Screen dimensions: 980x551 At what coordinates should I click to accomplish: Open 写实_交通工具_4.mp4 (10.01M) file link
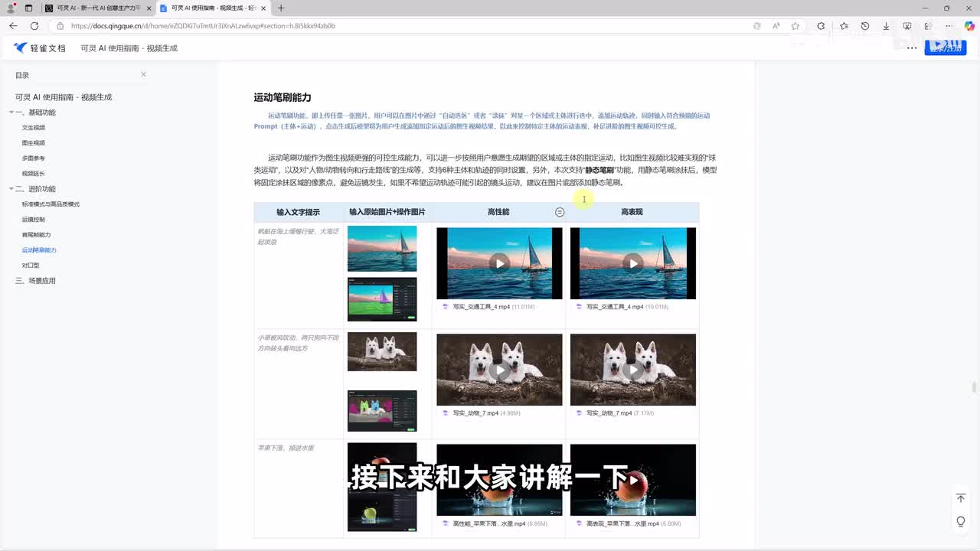pyautogui.click(x=621, y=307)
